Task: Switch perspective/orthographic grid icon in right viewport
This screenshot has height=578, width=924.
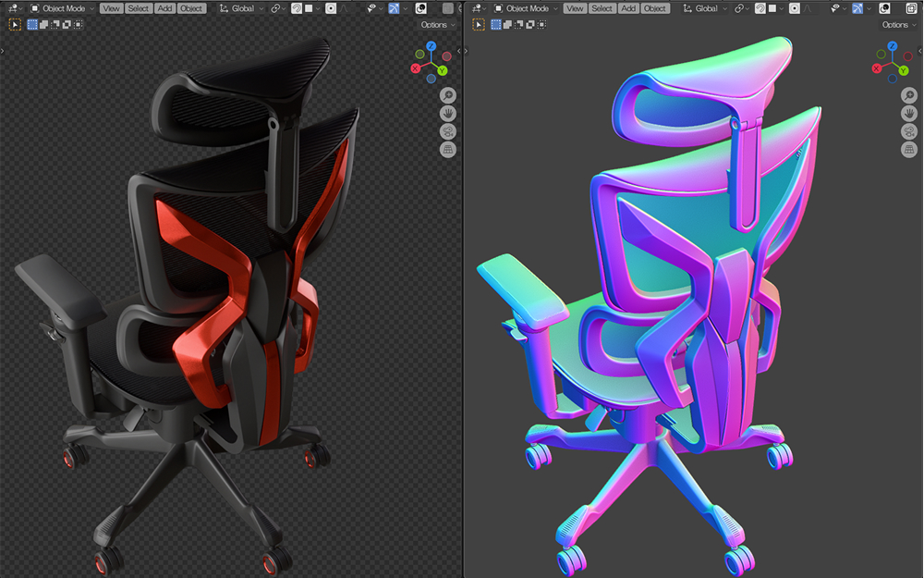Action: pyautogui.click(x=908, y=149)
